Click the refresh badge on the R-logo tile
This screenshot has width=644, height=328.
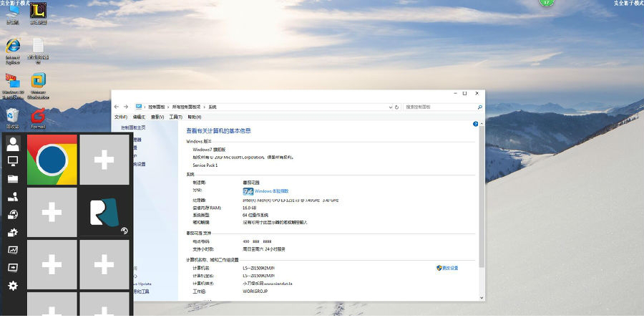(x=124, y=231)
